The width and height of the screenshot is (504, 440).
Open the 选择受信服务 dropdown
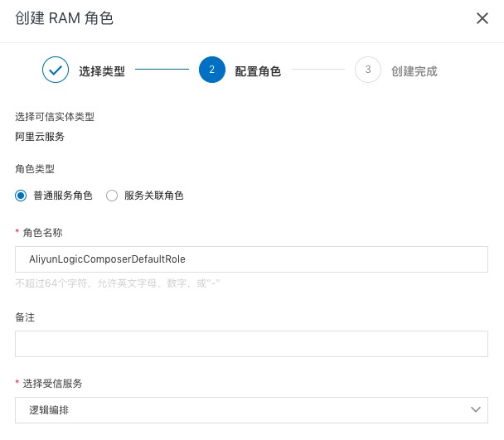tap(251, 410)
